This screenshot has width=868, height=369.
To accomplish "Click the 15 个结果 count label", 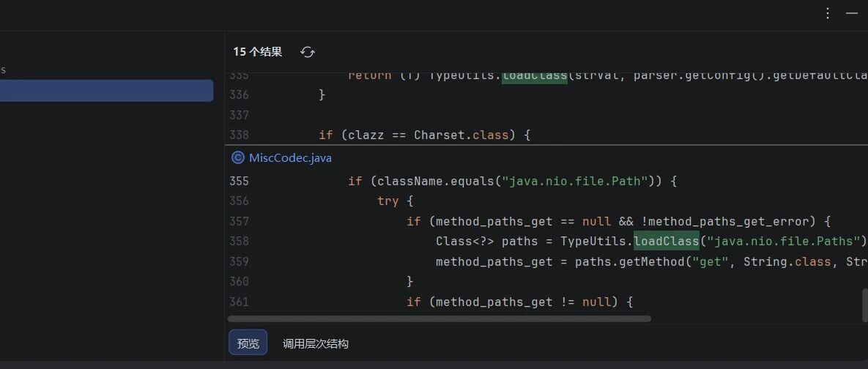I will coord(257,52).
